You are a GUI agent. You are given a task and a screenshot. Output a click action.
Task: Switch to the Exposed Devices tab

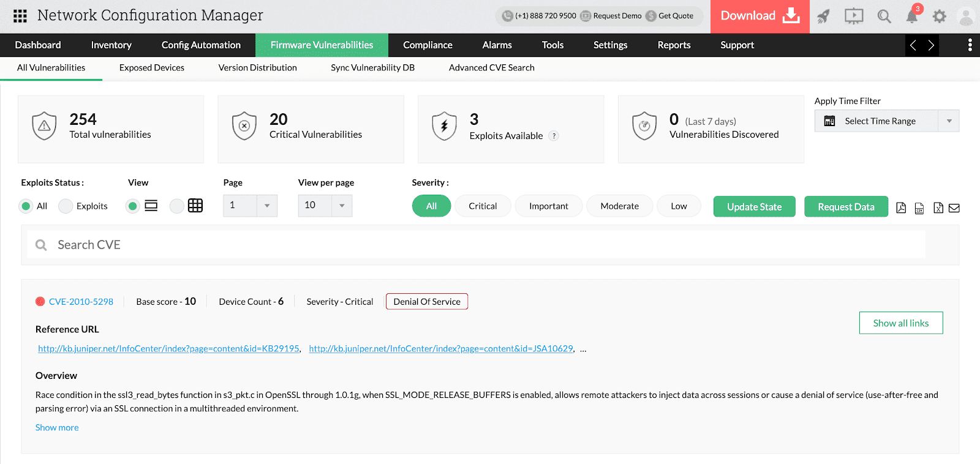click(x=152, y=68)
